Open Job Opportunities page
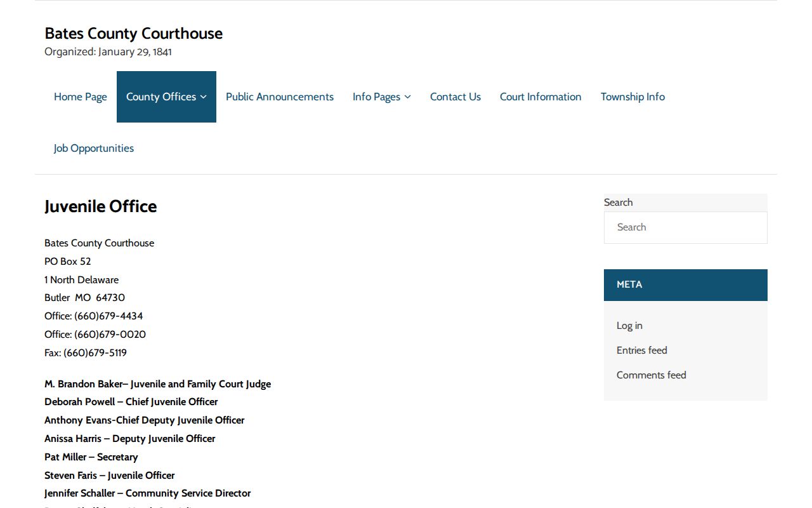 coord(94,148)
